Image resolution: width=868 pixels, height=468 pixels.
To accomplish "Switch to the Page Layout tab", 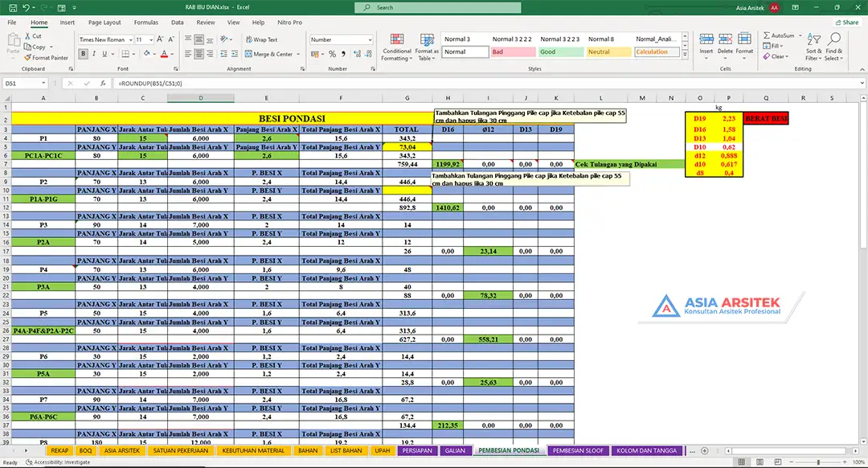I will coord(104,23).
